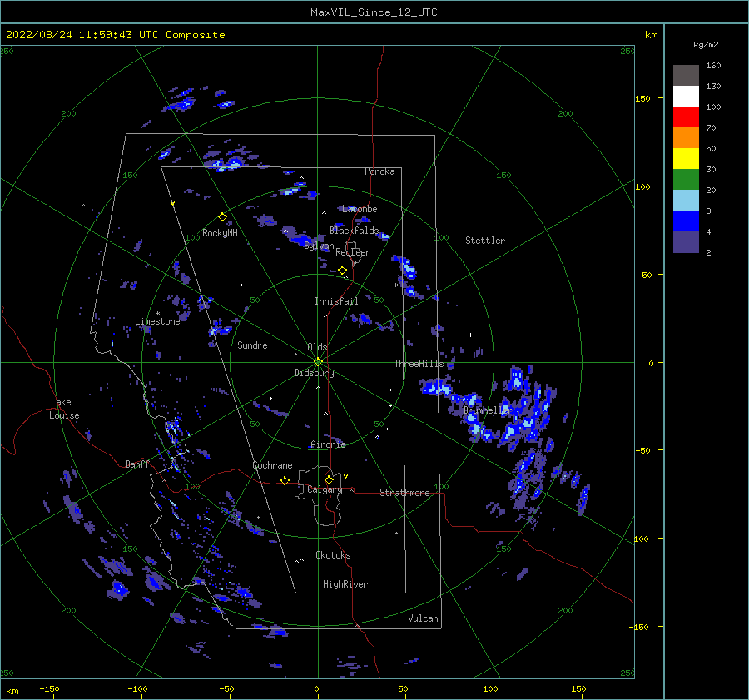The width and height of the screenshot is (749, 700).
Task: Select the yellow diamond marker next to Cochrane
Action: click(285, 480)
